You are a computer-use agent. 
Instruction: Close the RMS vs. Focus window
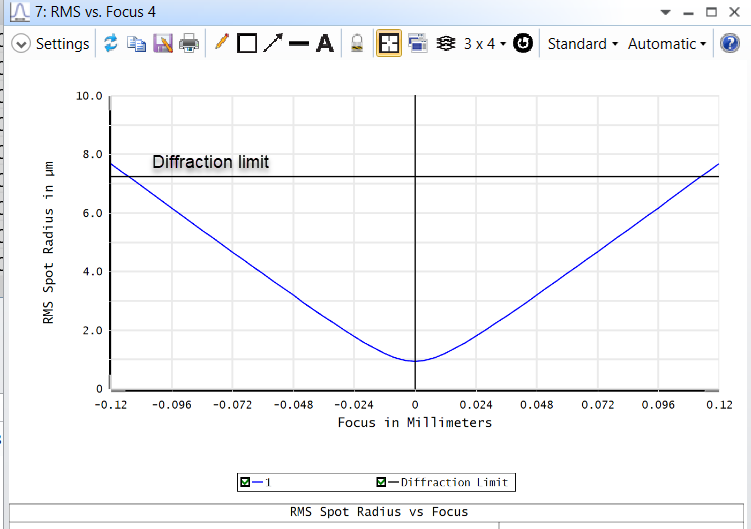click(x=734, y=12)
